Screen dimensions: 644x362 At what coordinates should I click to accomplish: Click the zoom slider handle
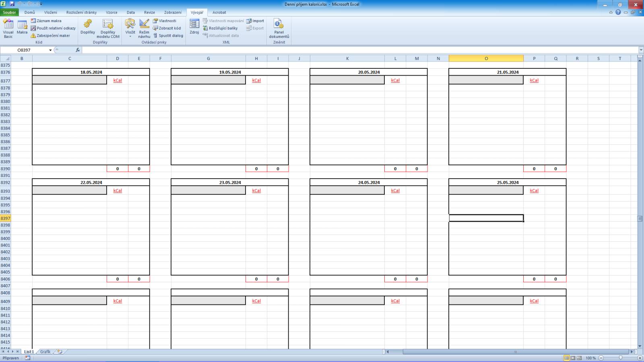pos(620,358)
